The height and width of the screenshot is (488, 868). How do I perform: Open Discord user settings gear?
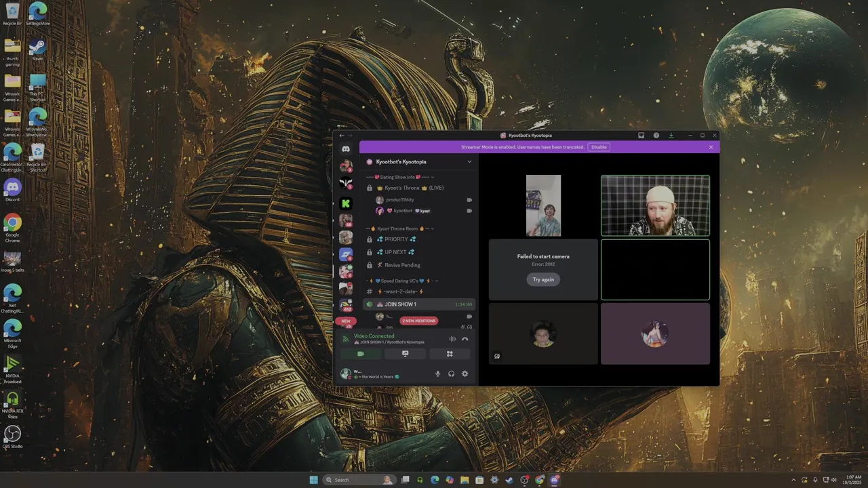(465, 373)
